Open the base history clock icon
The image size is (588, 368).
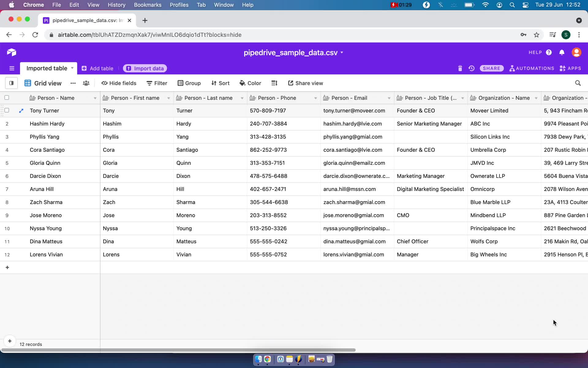tap(472, 68)
